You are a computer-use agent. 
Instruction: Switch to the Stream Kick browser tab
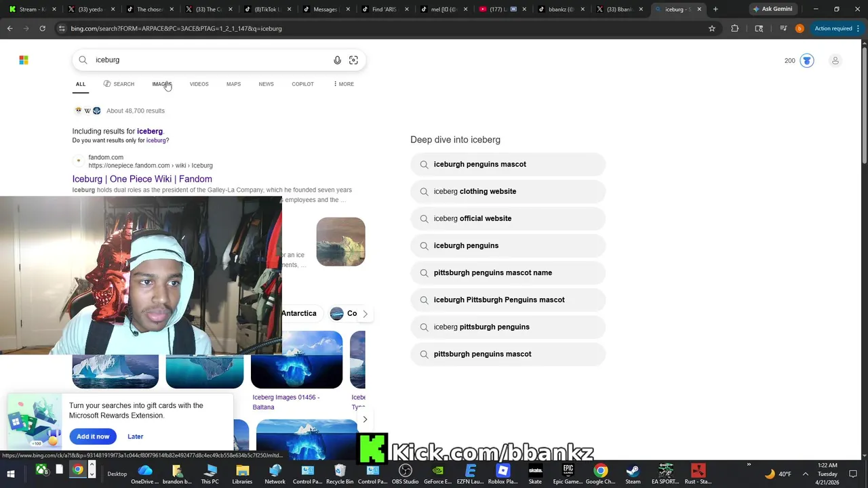tap(32, 9)
